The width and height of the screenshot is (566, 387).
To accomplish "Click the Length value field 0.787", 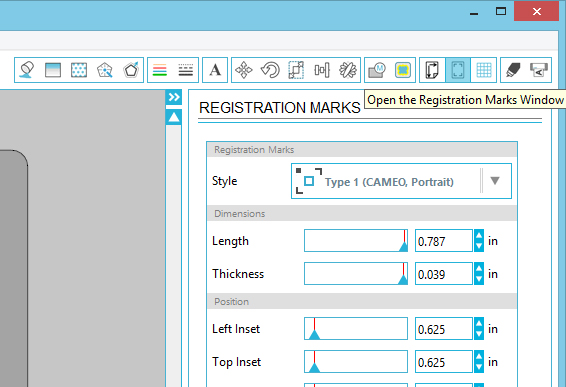I will click(444, 240).
